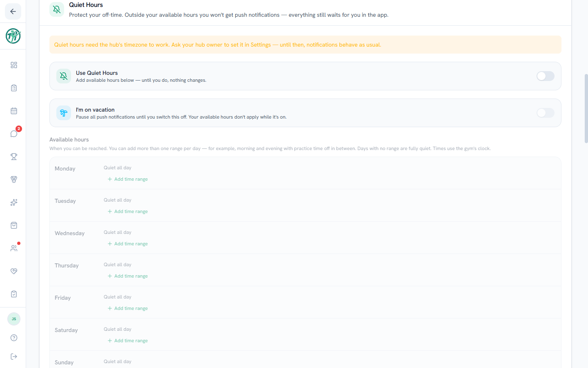The width and height of the screenshot is (588, 368).
Task: Open the members people sidebar icon
Action: tap(14, 248)
